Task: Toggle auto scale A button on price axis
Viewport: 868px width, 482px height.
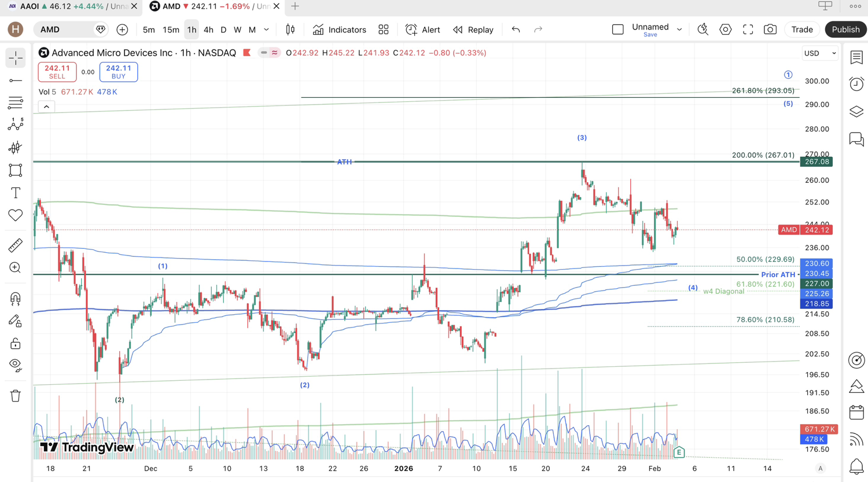Action: (820, 468)
